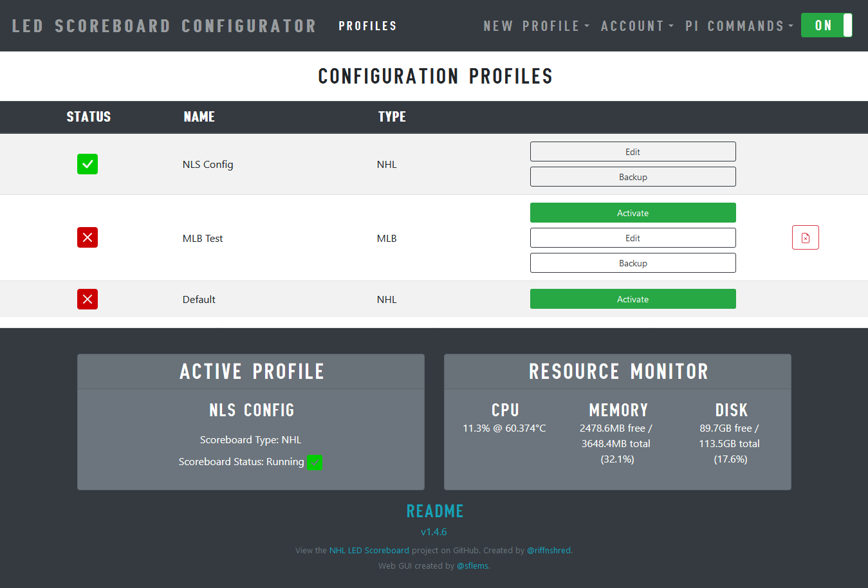This screenshot has height=588, width=868.
Task: Backup the NLS Config profile
Action: coord(633,176)
